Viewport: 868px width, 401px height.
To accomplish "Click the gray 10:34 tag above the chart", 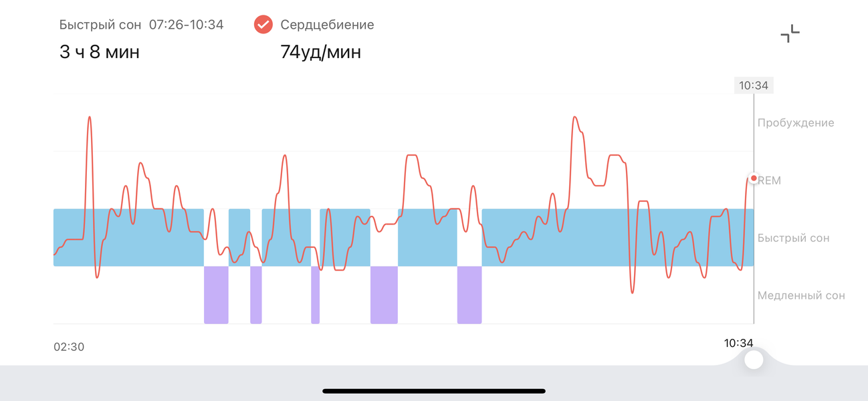I will 754,86.
